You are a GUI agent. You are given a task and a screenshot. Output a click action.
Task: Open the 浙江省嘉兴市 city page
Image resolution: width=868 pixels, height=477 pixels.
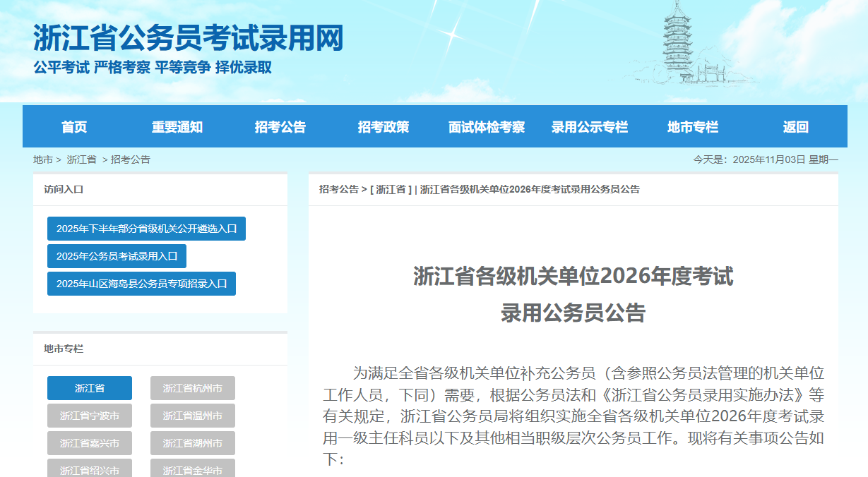pyautogui.click(x=90, y=443)
